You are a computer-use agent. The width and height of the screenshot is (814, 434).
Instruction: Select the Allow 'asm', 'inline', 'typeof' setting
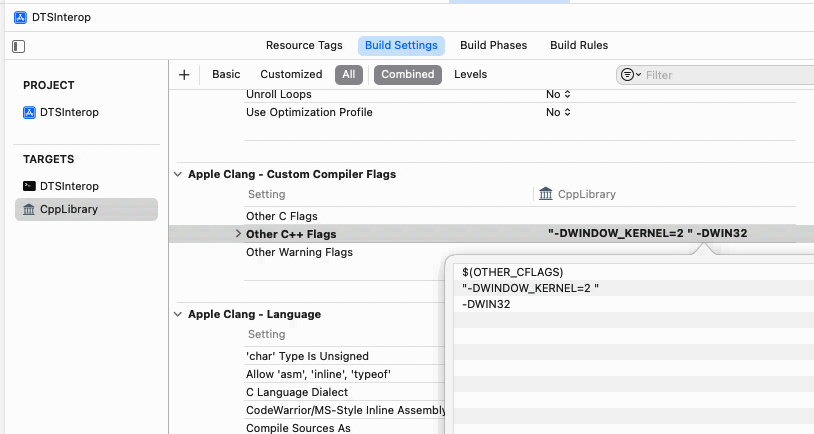(318, 374)
